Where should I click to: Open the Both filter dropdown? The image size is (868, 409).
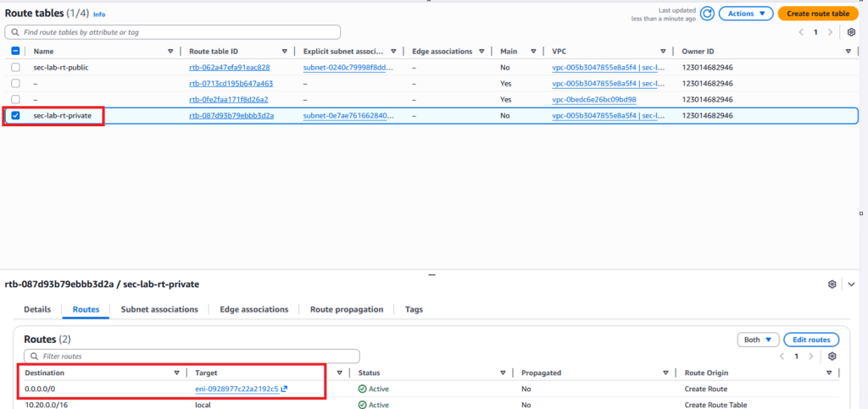[x=758, y=340]
